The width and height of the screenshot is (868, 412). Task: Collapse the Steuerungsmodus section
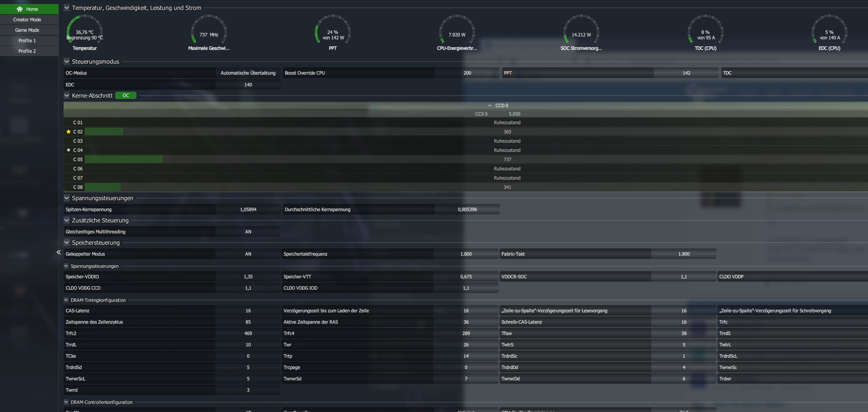[67, 62]
